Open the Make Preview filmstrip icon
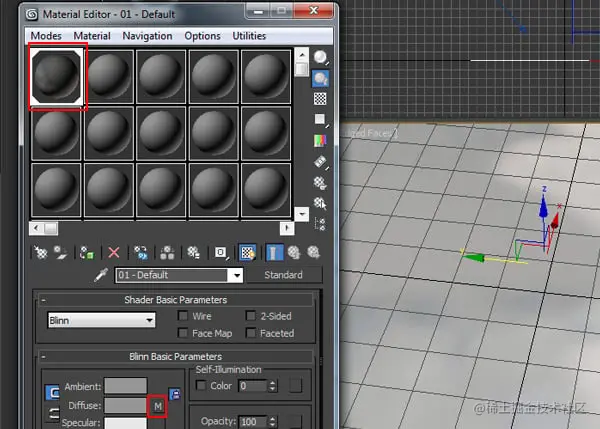600x429 pixels. pyautogui.click(x=320, y=162)
